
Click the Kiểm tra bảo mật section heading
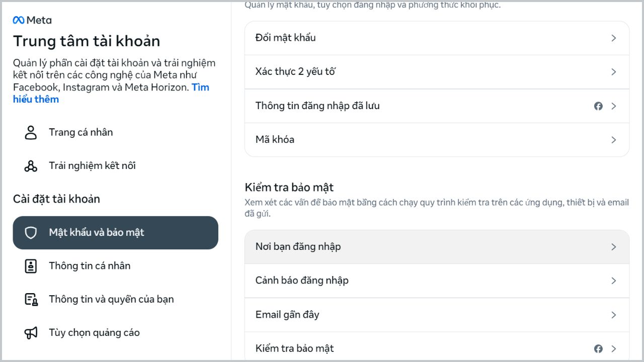click(289, 188)
